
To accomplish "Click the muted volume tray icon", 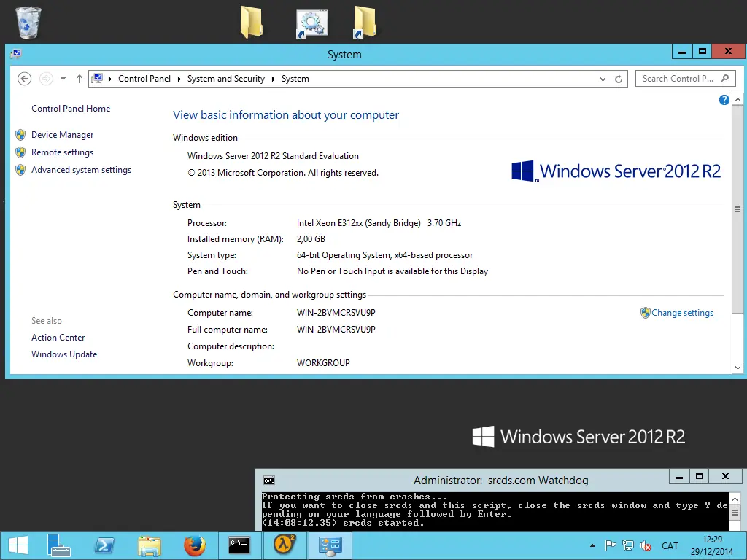I will 646,545.
